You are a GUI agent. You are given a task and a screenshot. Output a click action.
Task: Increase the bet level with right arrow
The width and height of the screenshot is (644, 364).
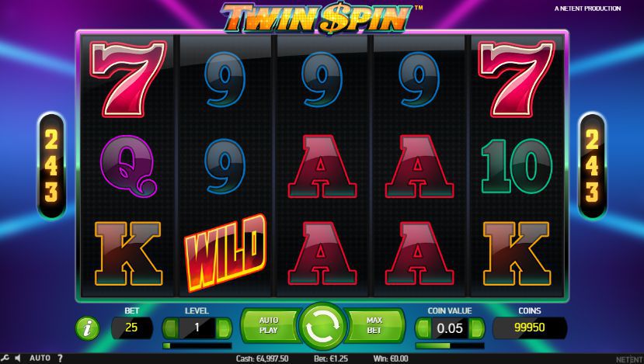click(224, 328)
